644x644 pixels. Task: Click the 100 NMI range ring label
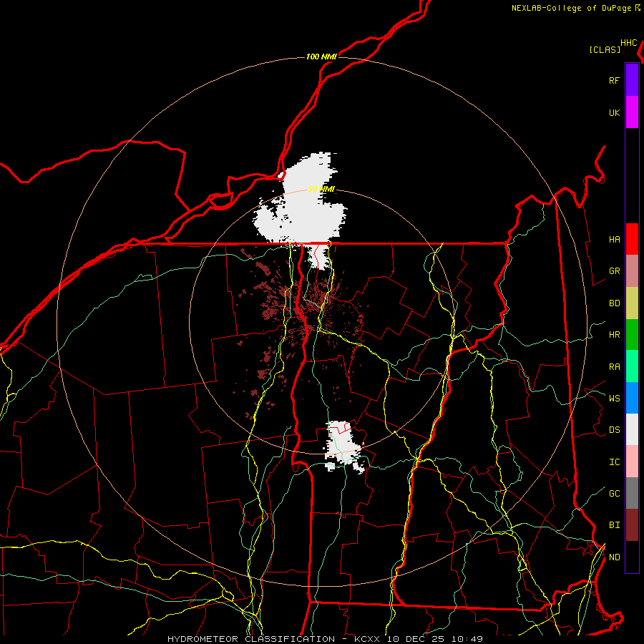pos(321,57)
